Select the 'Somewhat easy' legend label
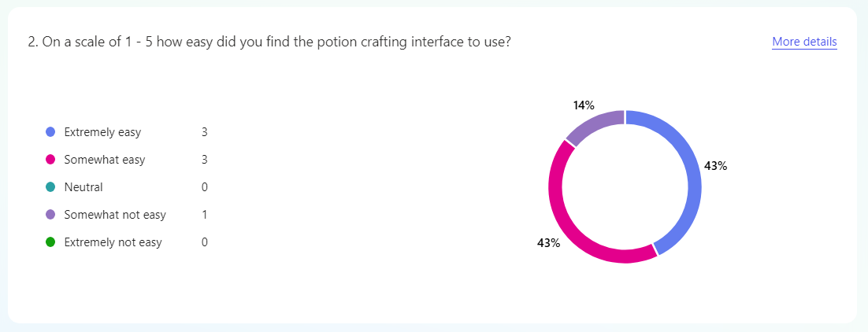Screen dimensions: 868x332 coord(105,160)
